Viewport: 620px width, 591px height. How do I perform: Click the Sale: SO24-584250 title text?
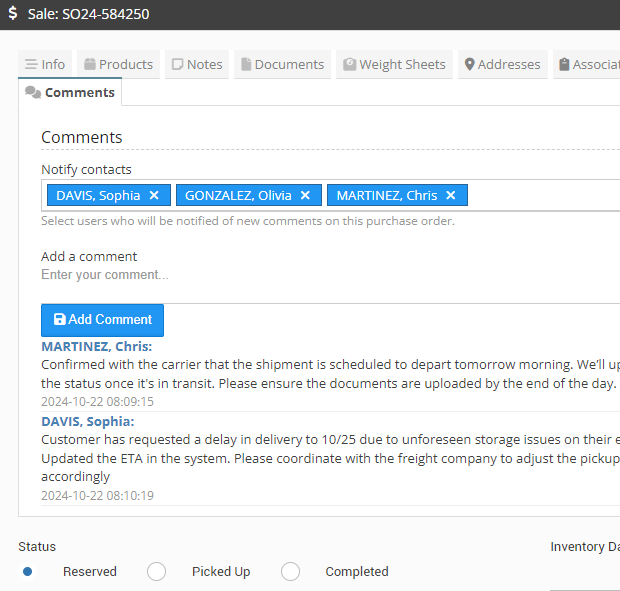89,14
